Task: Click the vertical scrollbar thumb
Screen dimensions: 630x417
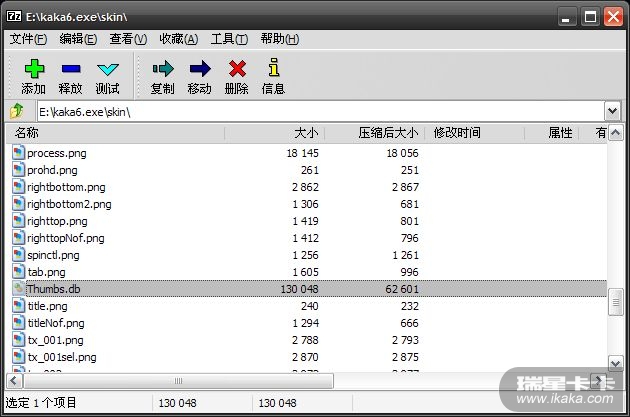Action: (x=616, y=302)
